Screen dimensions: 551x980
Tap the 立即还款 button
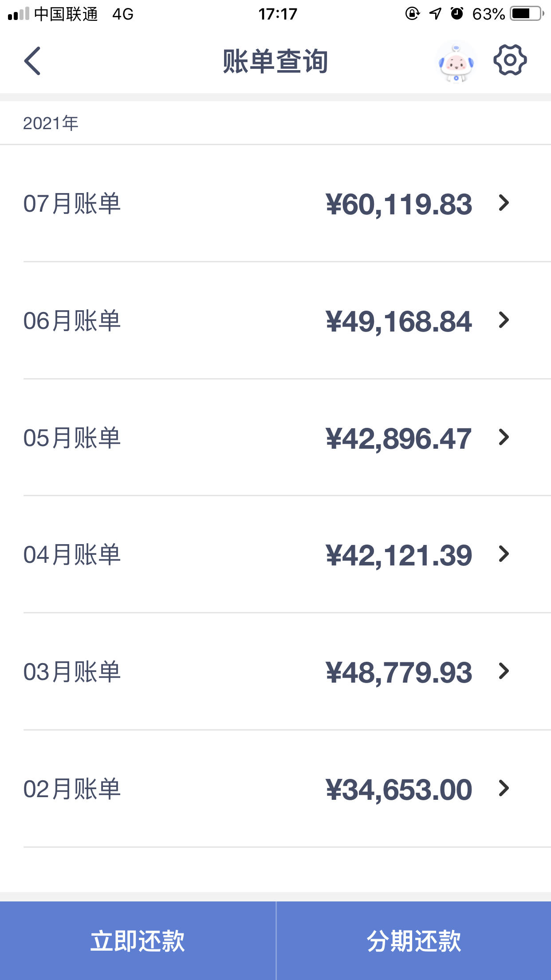138,940
